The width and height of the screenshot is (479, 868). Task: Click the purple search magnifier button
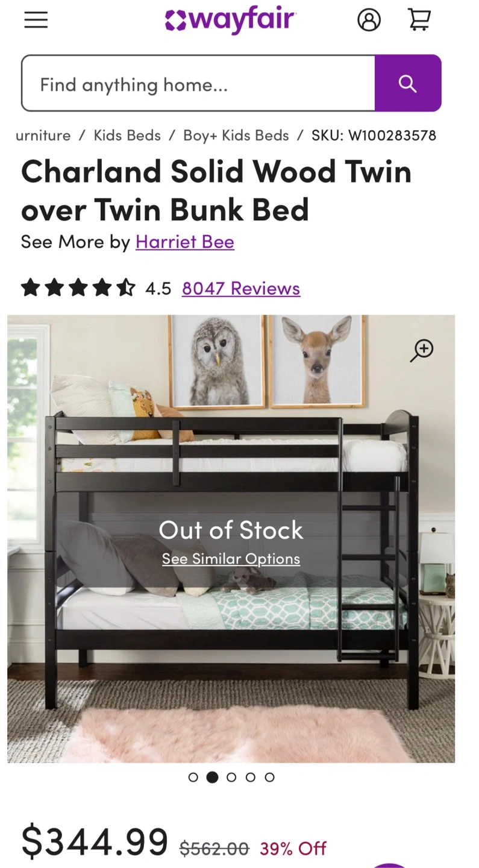(x=408, y=83)
